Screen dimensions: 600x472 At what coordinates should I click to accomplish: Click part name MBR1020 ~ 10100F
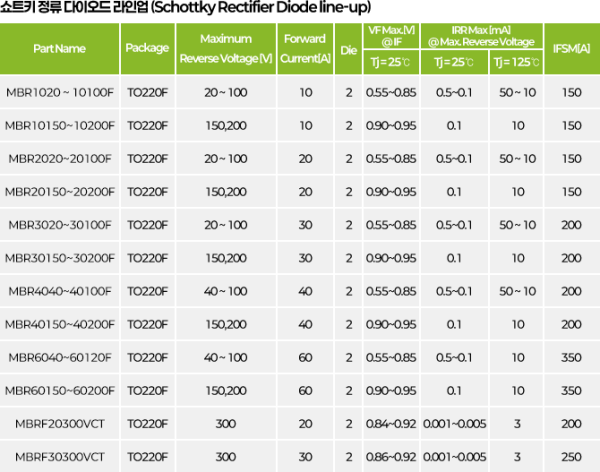(x=60, y=93)
